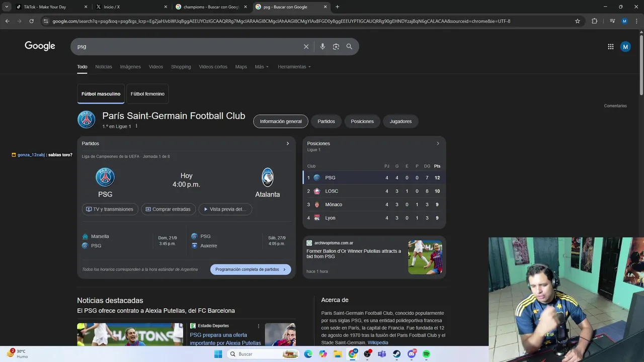Click TV y transmisiones button
644x362 pixels.
[110, 209]
